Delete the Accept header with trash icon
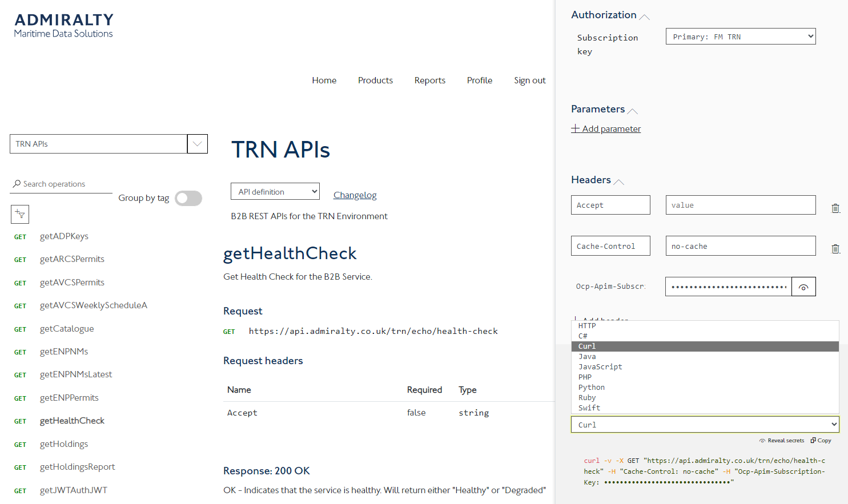 coord(835,208)
